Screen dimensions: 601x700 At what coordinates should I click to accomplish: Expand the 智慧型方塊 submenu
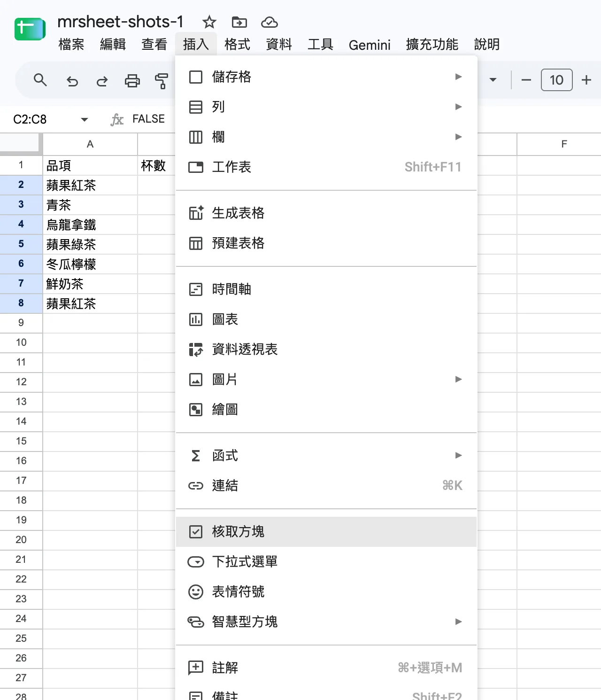pyautogui.click(x=326, y=622)
